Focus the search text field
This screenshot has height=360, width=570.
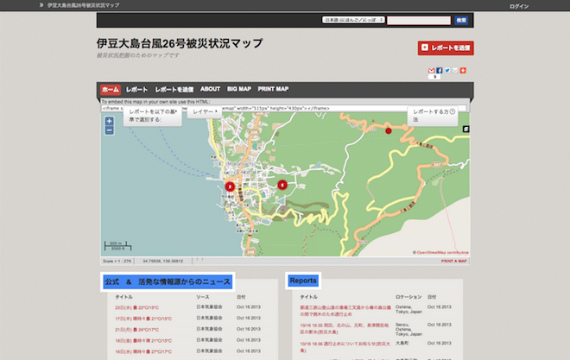(x=419, y=20)
